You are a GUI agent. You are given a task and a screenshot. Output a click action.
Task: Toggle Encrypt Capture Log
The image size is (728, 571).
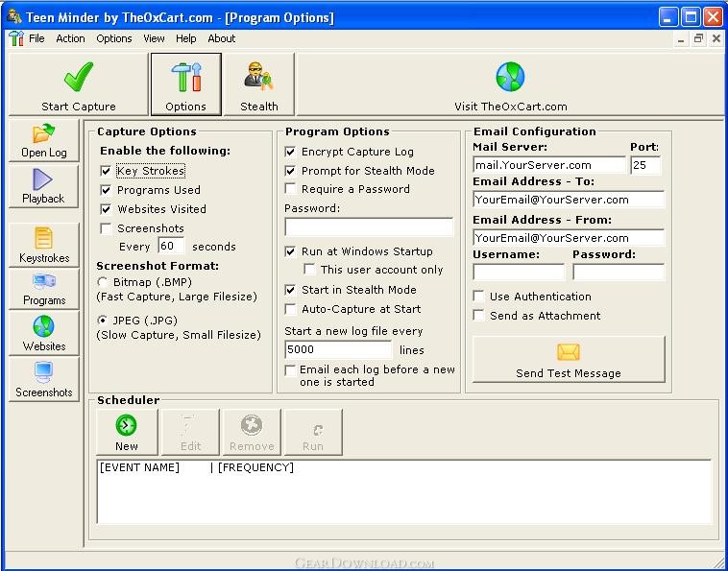tap(291, 152)
